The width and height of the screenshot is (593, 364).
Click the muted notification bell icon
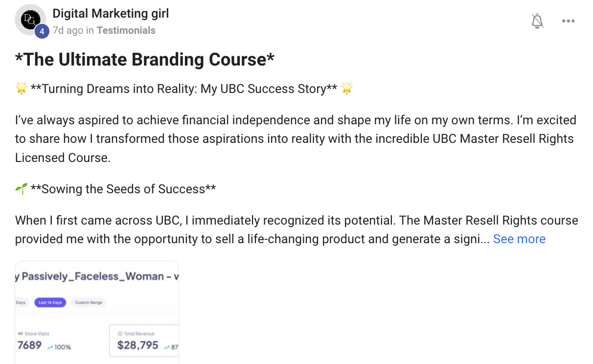pyautogui.click(x=537, y=21)
